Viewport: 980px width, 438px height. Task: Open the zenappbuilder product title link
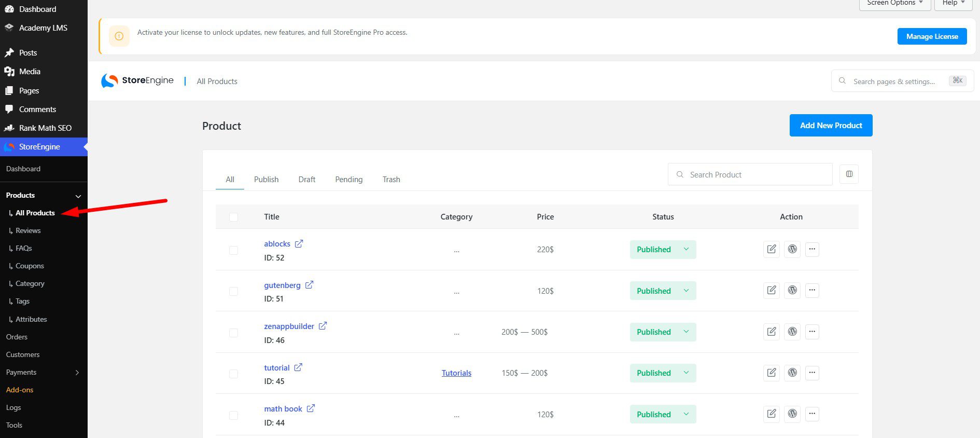click(x=289, y=326)
